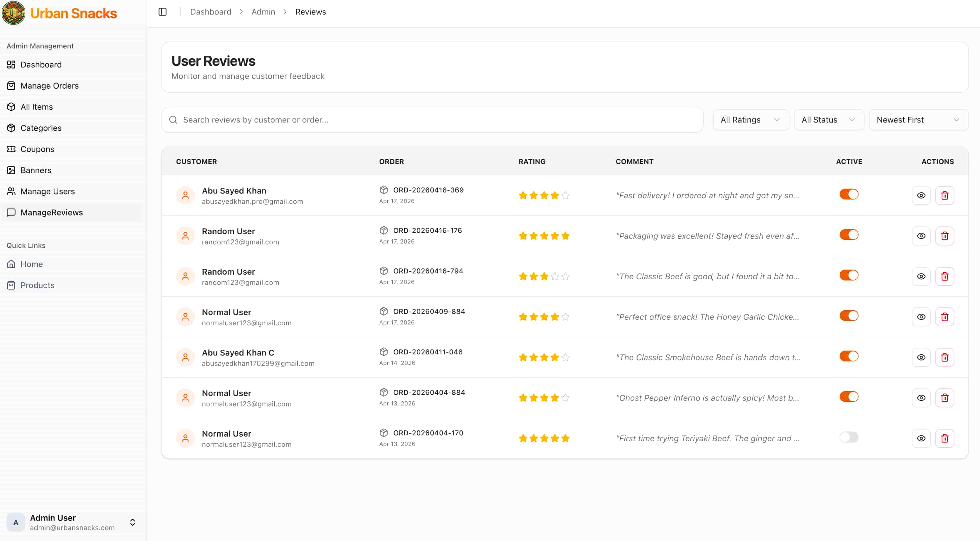Viewport: 980px width, 541px height.
Task: Delete review for order ORD-20260416-369
Action: pos(944,196)
